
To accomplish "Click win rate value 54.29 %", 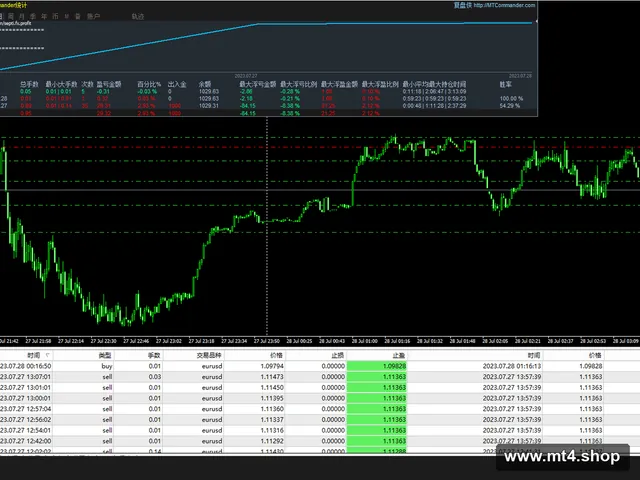I will tap(510, 106).
